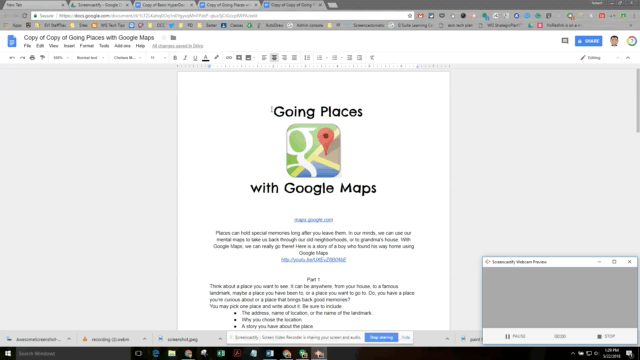Open the Edit menu

click(x=40, y=46)
